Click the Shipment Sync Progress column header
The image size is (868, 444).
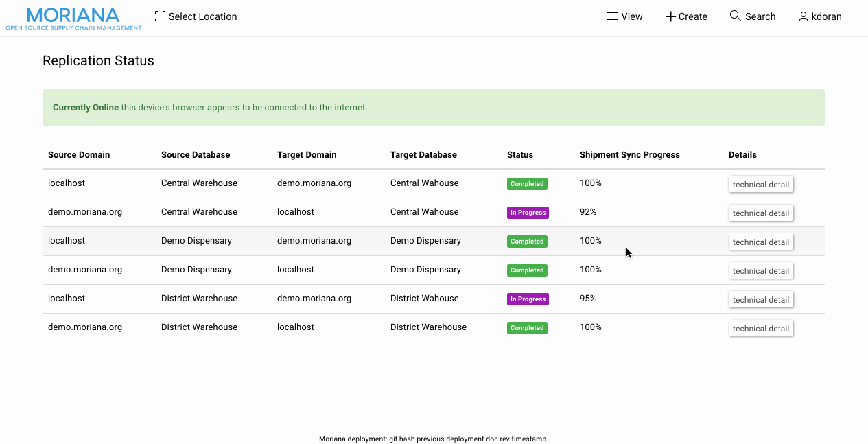(x=629, y=155)
